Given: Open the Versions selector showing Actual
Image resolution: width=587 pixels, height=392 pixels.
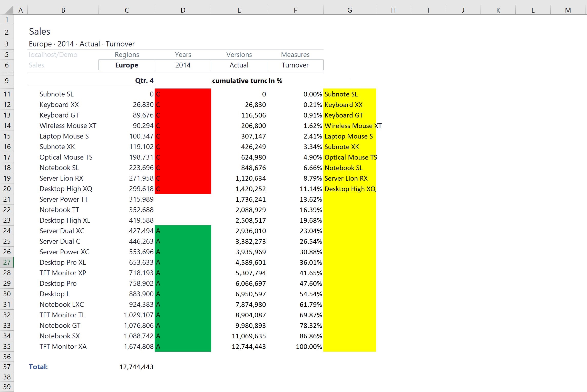Looking at the screenshot, I should tap(239, 65).
